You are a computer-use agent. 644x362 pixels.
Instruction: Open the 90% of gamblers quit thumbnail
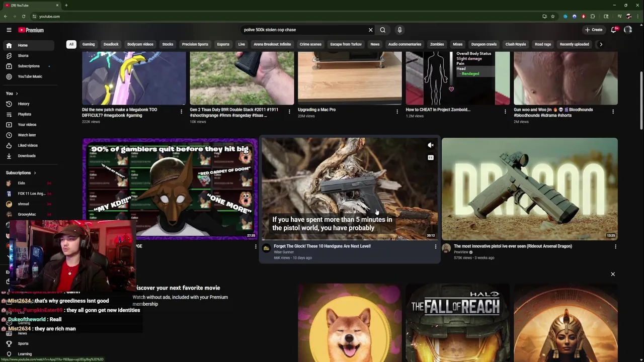[170, 189]
